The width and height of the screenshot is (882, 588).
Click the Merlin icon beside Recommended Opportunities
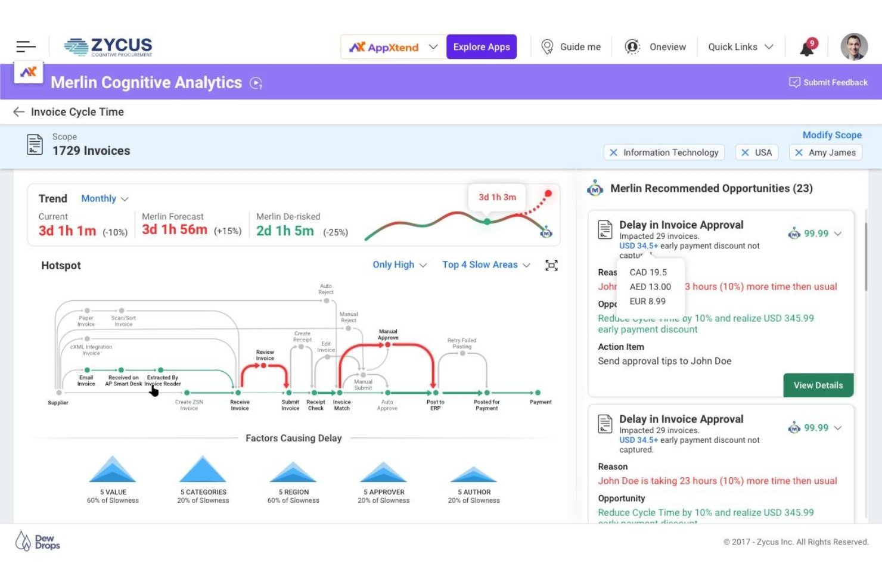[595, 188]
